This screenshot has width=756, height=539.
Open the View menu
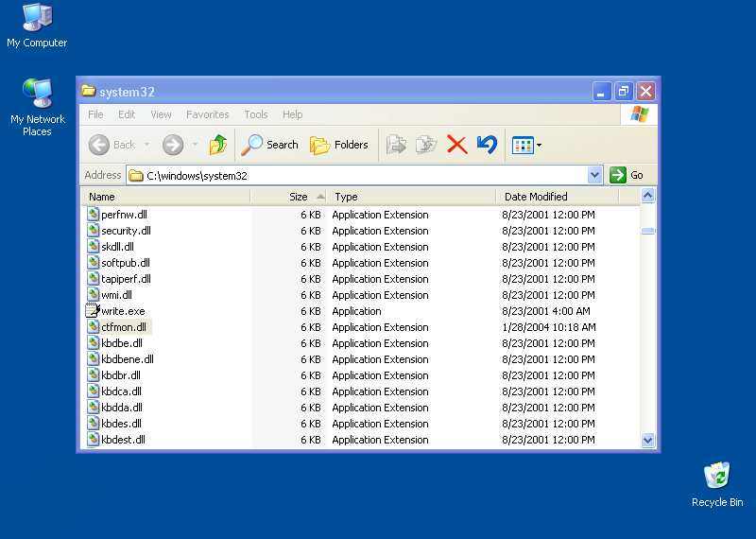click(x=161, y=114)
